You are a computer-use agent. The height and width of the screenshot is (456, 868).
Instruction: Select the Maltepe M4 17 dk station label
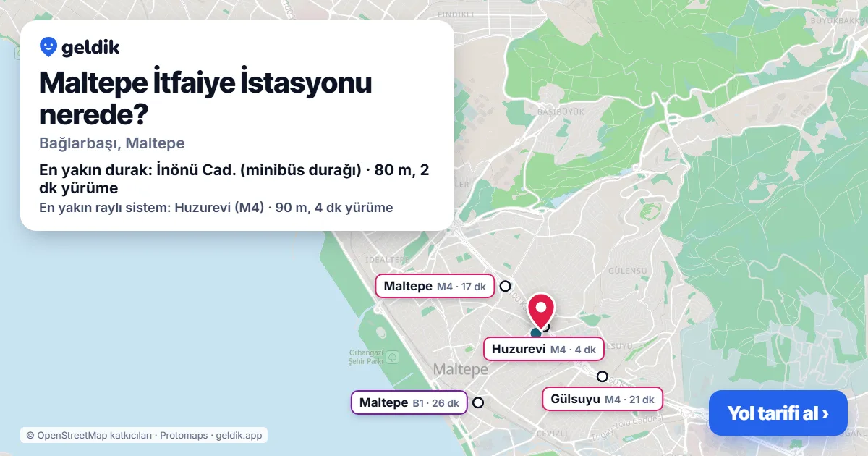pos(435,286)
